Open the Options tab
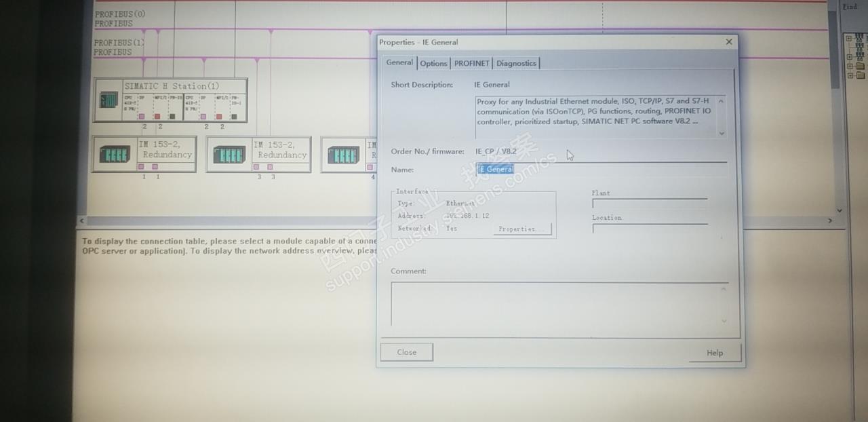868x422 pixels. click(x=433, y=63)
